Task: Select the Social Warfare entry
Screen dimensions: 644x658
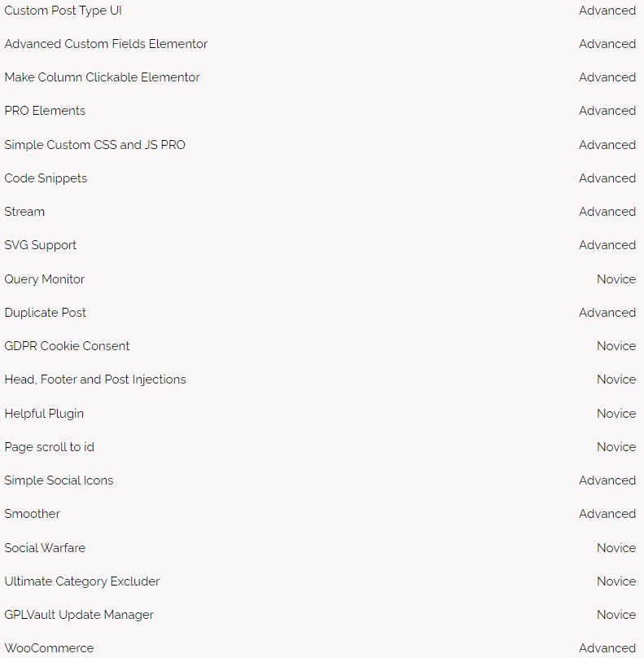Action: pos(45,548)
